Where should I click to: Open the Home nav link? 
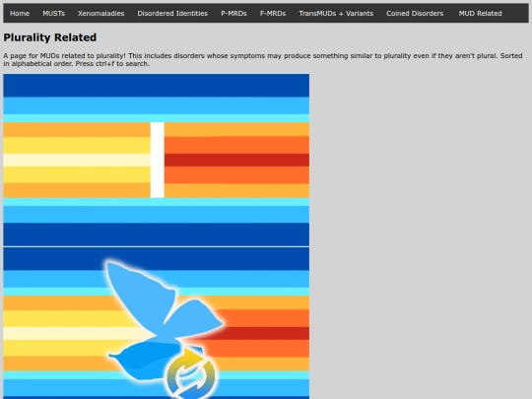click(20, 14)
